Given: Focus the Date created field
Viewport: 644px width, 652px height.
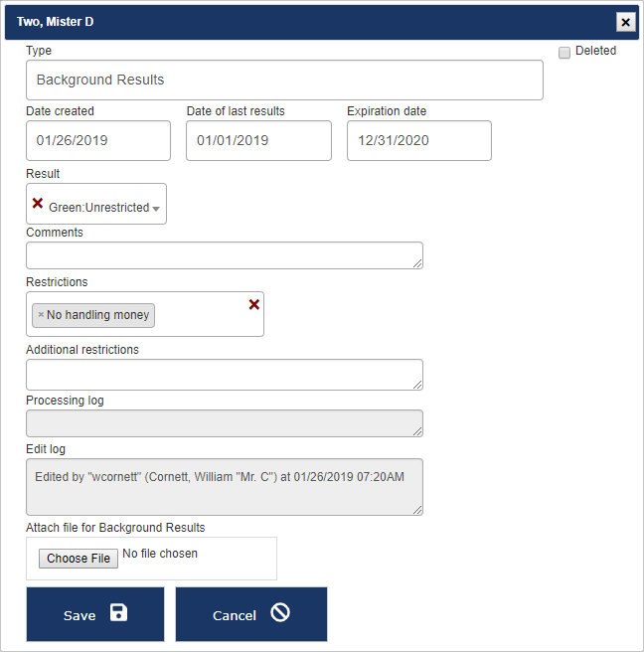Looking at the screenshot, I should 98,141.
